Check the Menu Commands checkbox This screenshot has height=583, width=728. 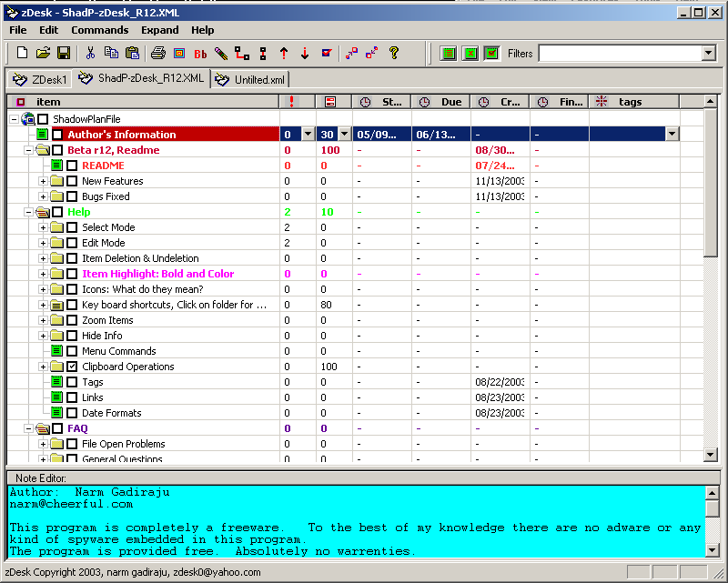tap(72, 351)
